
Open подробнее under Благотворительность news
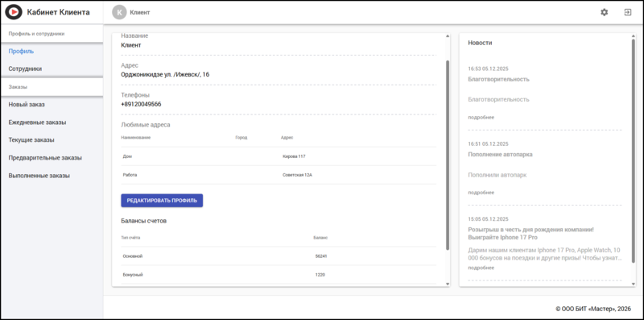coord(481,117)
